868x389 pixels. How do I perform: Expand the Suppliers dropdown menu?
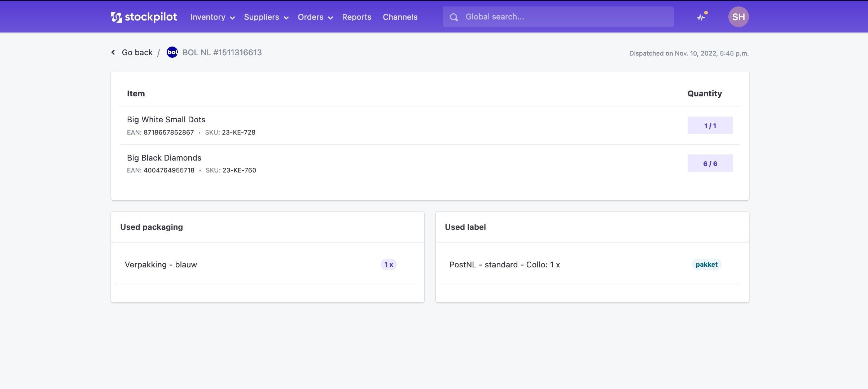[266, 17]
